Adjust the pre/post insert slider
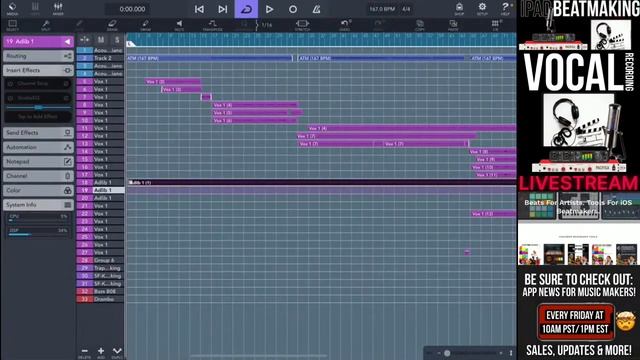The height and width of the screenshot is (360, 640). (x=38, y=107)
